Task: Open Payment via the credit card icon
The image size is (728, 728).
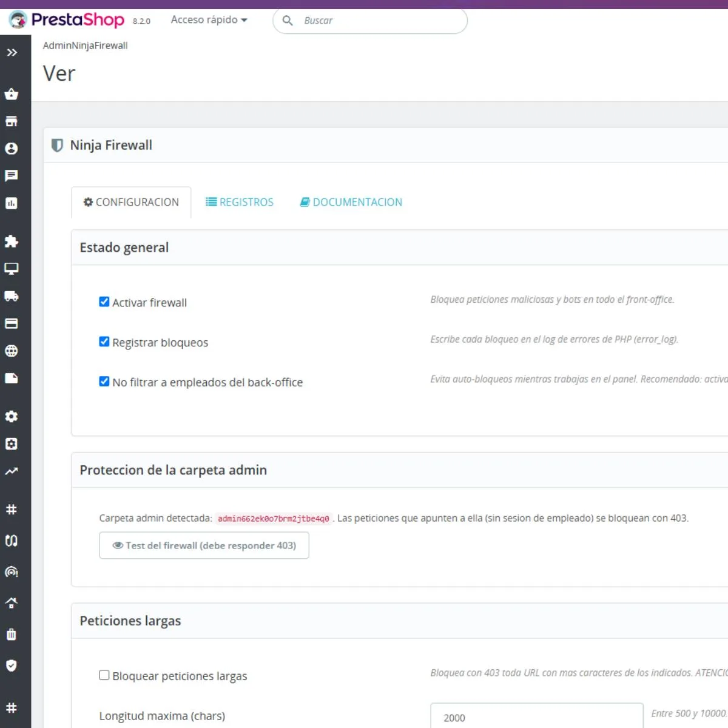Action: [x=12, y=323]
